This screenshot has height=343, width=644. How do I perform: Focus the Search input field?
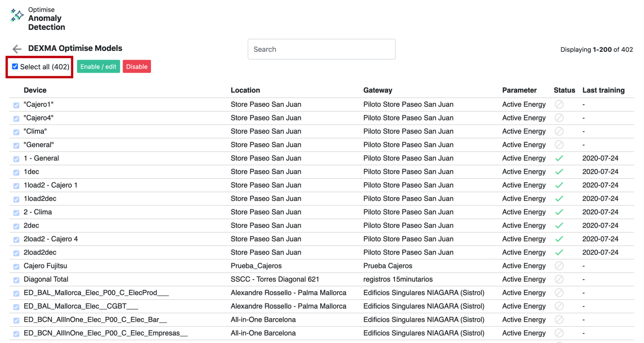(x=322, y=49)
